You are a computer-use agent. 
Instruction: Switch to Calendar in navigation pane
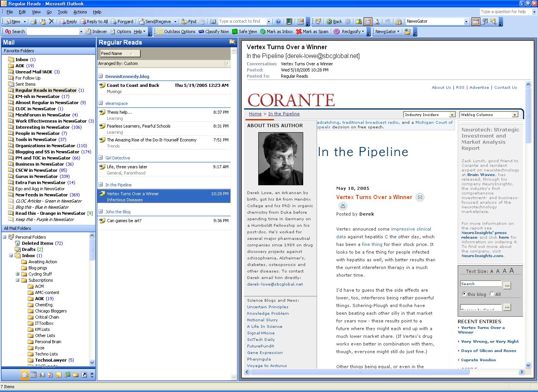coord(33,374)
